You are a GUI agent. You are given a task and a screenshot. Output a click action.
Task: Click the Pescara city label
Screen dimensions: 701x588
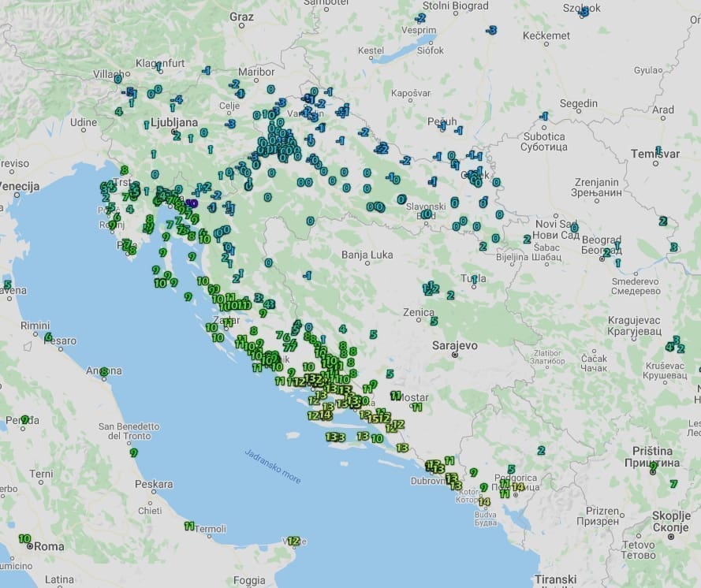coord(154,484)
